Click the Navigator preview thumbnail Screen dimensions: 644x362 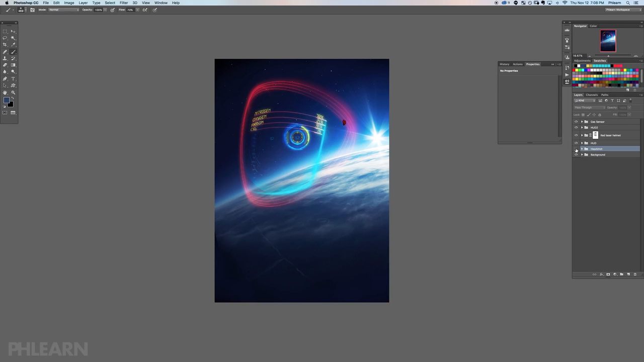[608, 41]
